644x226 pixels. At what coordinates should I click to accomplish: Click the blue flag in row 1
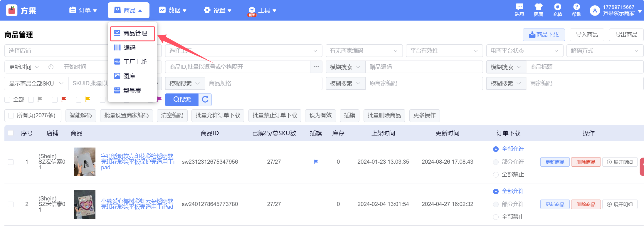(x=316, y=162)
